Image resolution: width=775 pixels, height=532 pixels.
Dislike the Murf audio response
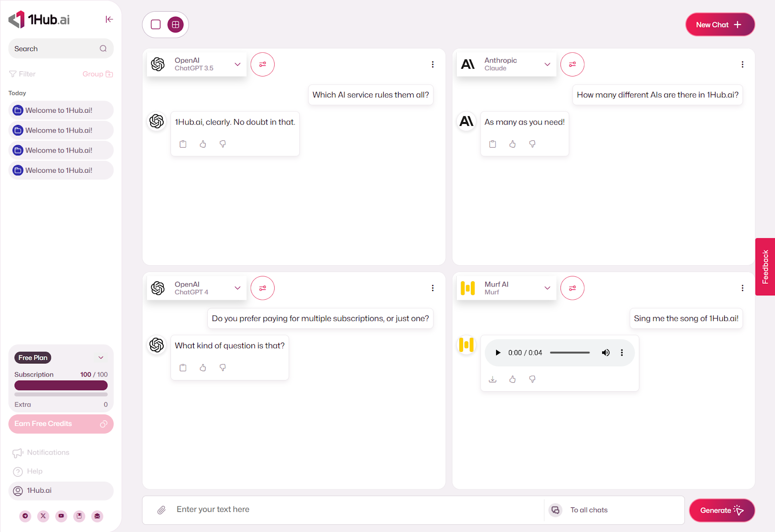(532, 379)
